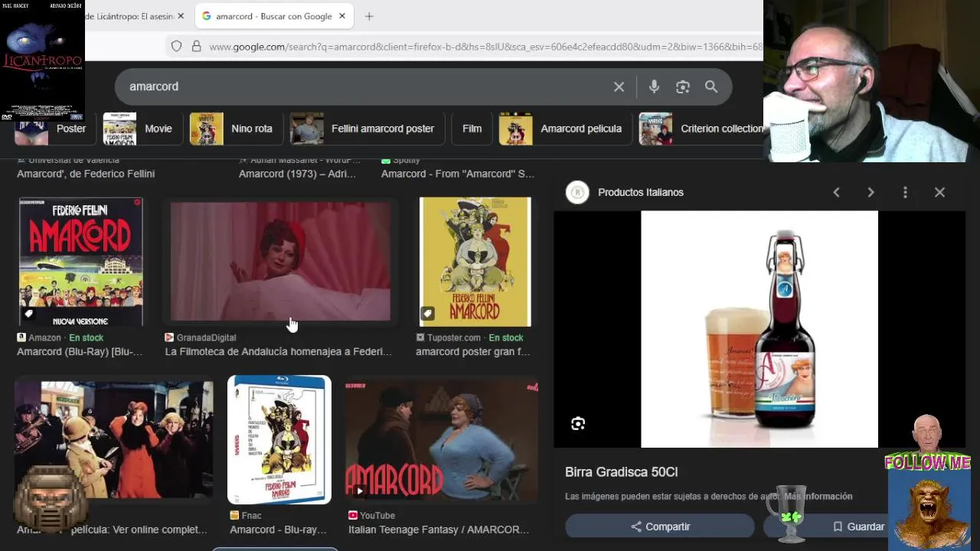Select the Film filter chip
Screen dimensions: 980x551
tap(472, 129)
